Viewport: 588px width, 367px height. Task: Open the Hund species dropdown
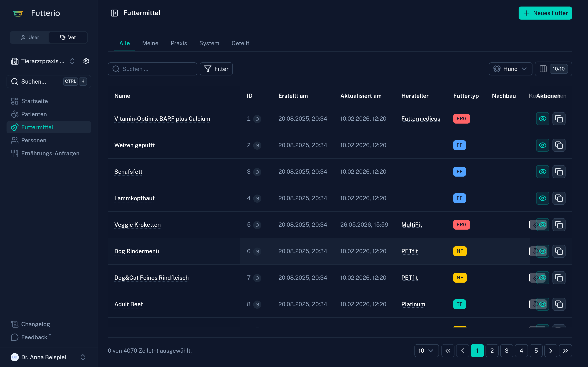point(510,69)
